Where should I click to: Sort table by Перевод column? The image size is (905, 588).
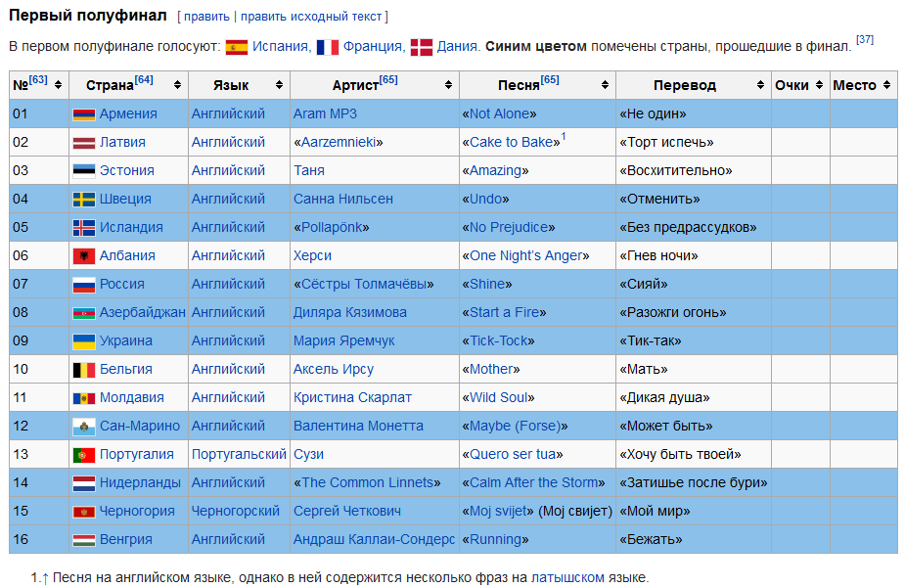click(x=761, y=86)
